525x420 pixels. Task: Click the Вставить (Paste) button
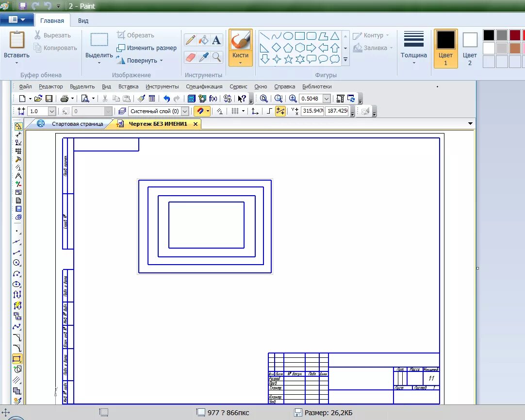tap(17, 48)
